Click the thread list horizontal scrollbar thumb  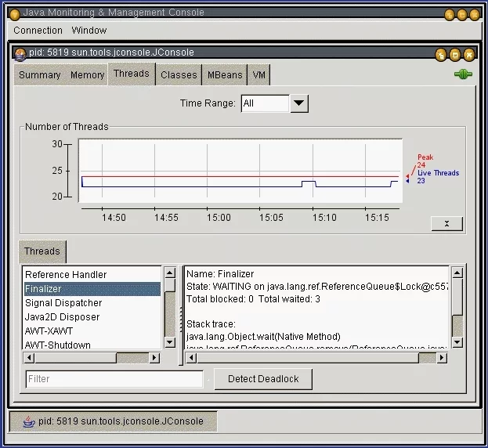point(76,358)
